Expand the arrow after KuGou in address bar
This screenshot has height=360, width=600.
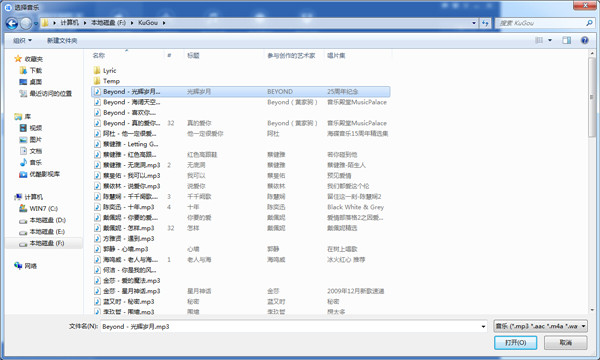point(164,23)
